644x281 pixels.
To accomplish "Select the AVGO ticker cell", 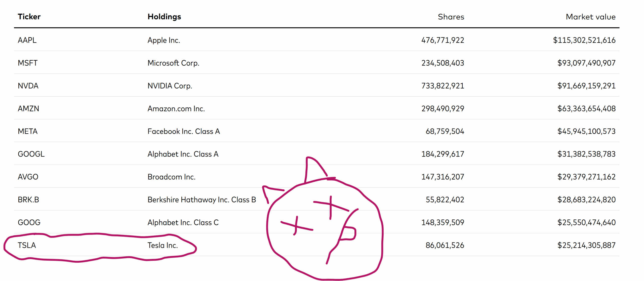I will pos(28,177).
